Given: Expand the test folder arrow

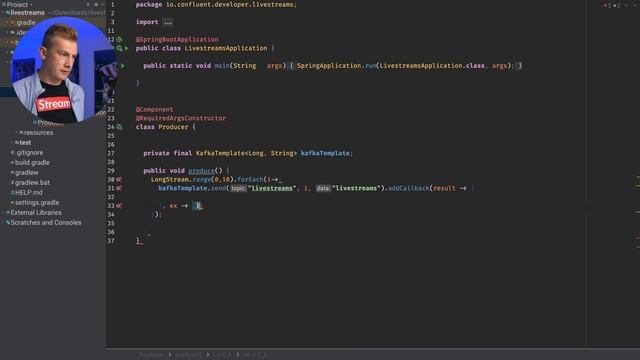Looking at the screenshot, I should pos(12,142).
